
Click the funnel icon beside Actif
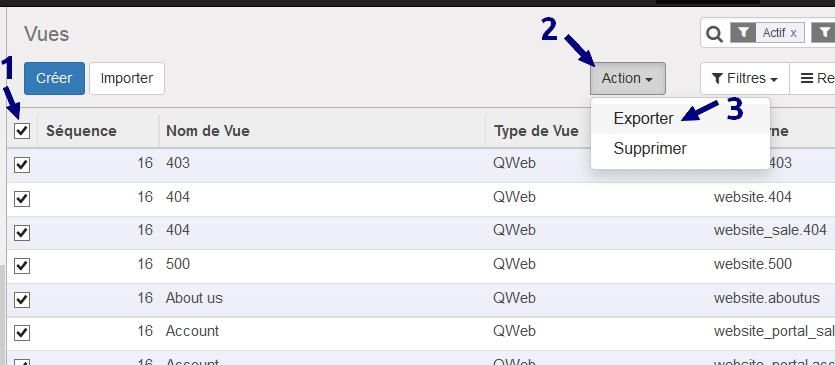(x=743, y=33)
